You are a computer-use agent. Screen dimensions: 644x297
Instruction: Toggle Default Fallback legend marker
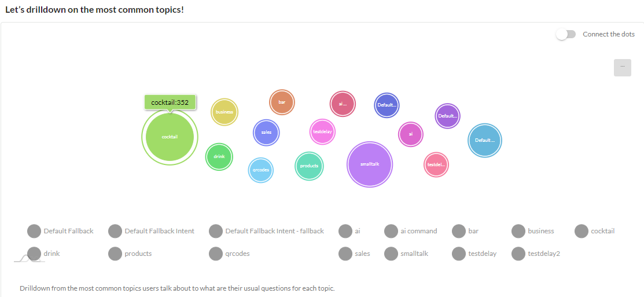[34, 231]
